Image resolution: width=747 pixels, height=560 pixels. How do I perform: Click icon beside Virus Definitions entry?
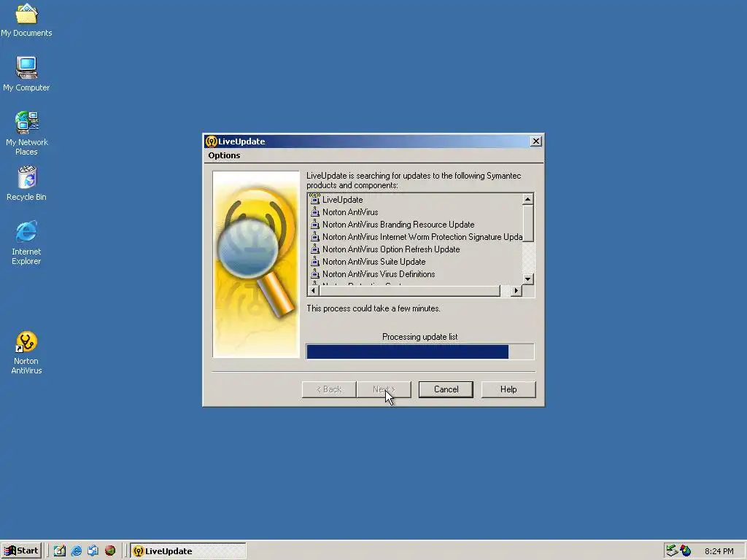pos(314,274)
